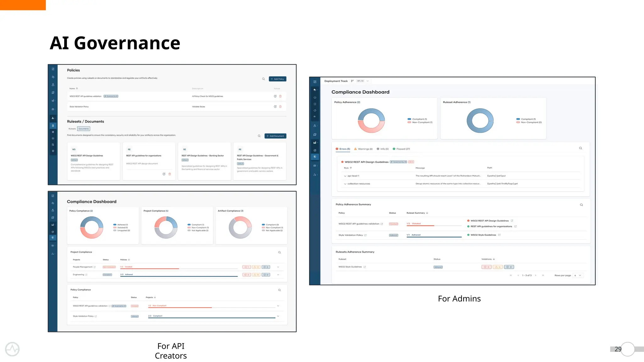This screenshot has width=644, height=362.
Task: Open the WSO2 REST API Design Guidelines document card
Action: (93, 161)
